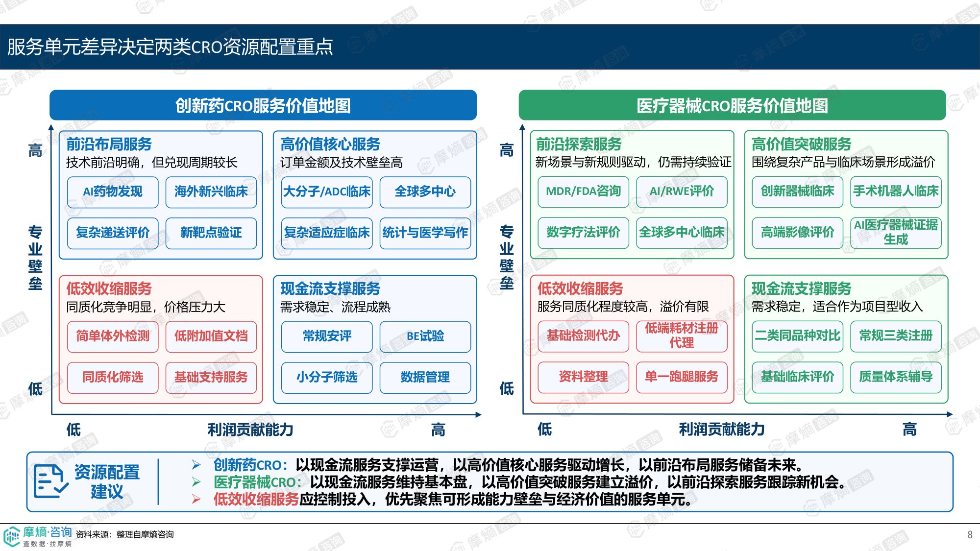Select the 同质化筛选 box

(113, 377)
